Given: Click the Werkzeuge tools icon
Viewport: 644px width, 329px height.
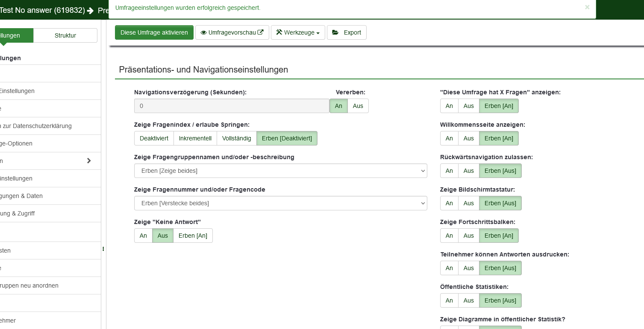Looking at the screenshot, I should click(279, 32).
